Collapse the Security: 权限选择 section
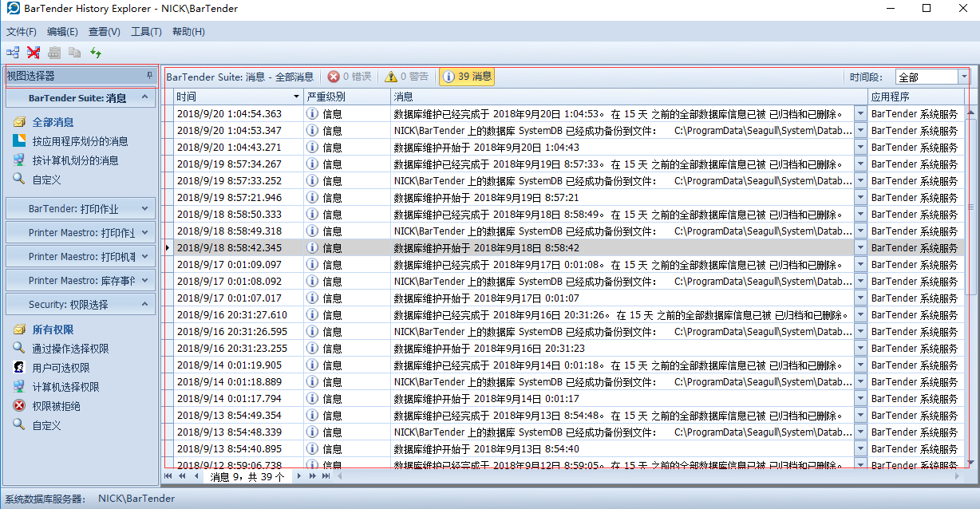This screenshot has height=509, width=980. click(144, 305)
